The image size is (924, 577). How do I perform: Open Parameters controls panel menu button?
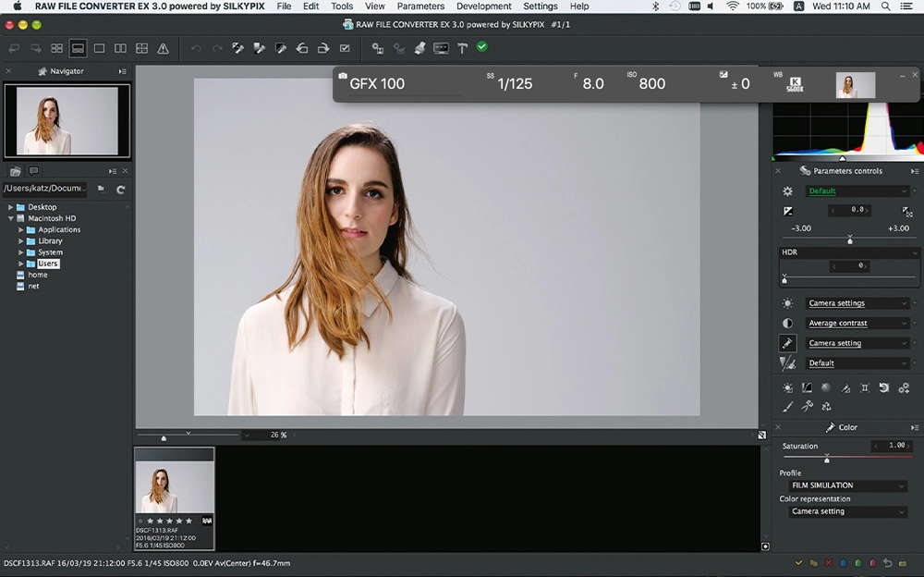point(915,171)
